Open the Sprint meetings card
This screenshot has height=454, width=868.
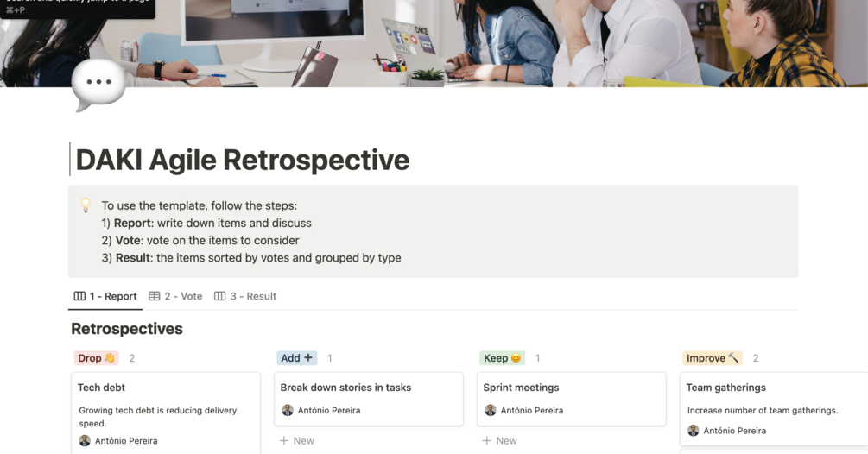pos(571,399)
